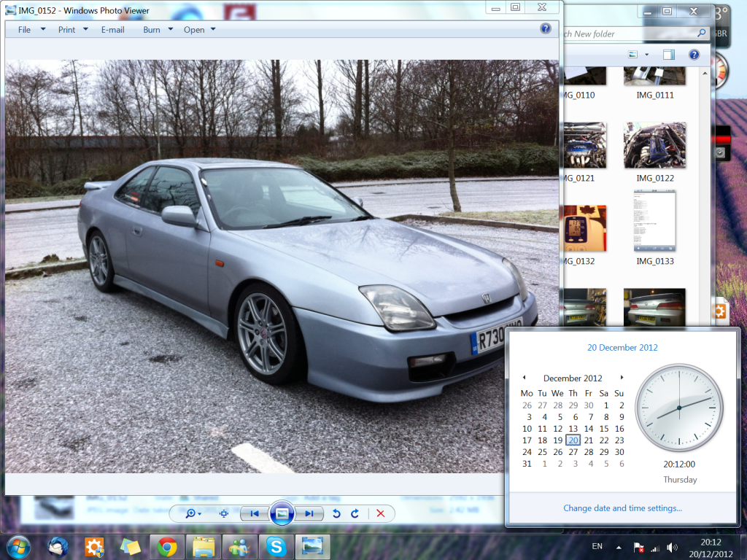Screen dimensions: 747x560
Task: Open Windows Explorer from the taskbar
Action: coord(203,547)
